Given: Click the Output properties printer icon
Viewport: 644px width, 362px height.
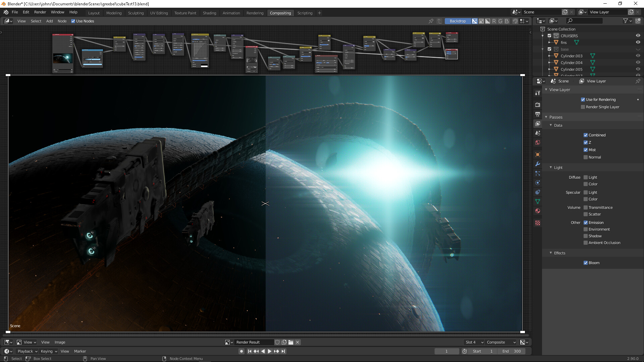Looking at the screenshot, I should coord(538,114).
